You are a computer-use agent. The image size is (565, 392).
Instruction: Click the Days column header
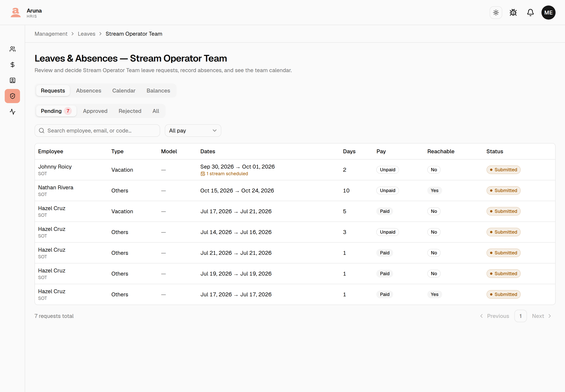coord(349,152)
